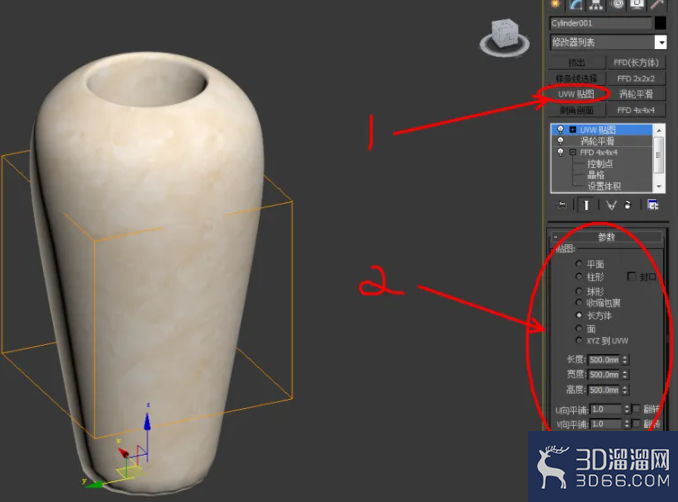
Task: Click 高度 spinner arrows
Action: pyautogui.click(x=625, y=390)
